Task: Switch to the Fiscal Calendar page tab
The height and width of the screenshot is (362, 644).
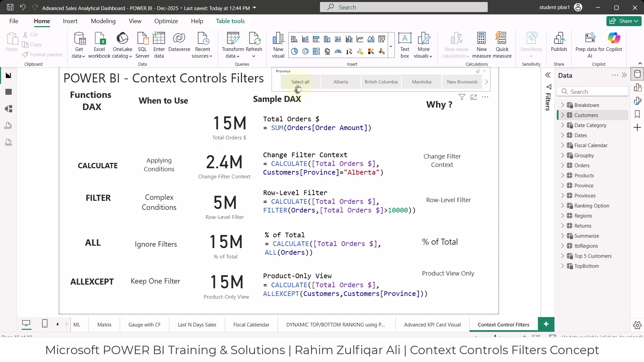Action: [251, 324]
